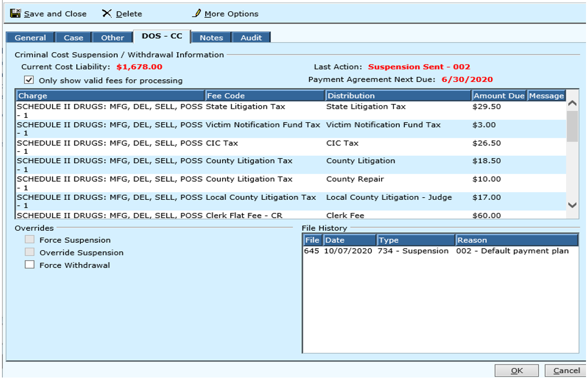Image resolution: width=588 pixels, height=380 pixels.
Task: Click the fee list scroll down arrow
Action: coord(572,205)
